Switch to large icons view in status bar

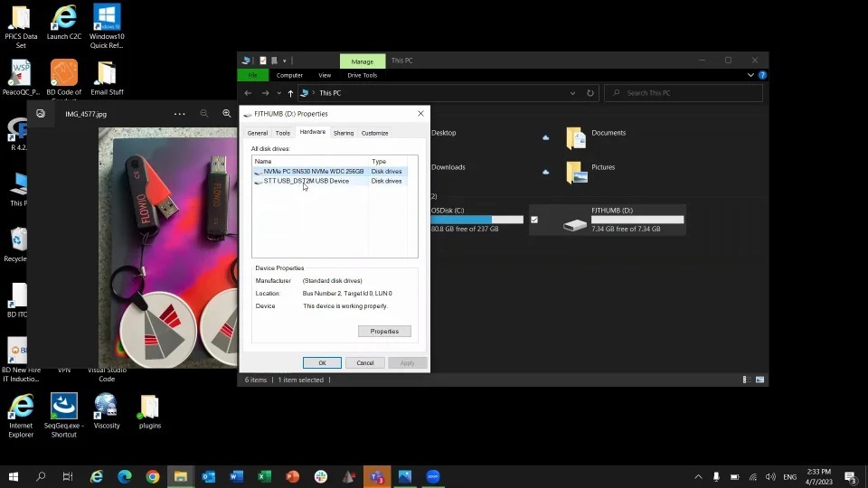pos(760,380)
